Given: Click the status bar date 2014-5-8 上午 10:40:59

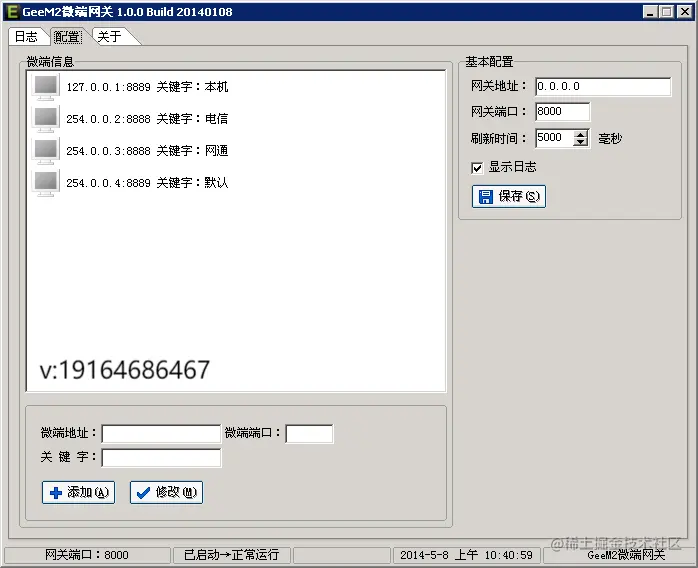Looking at the screenshot, I should pos(466,555).
